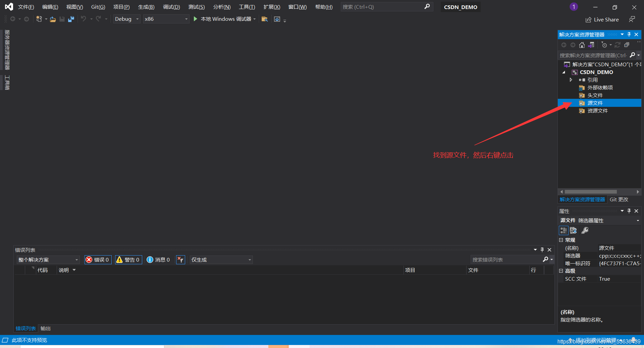This screenshot has height=348, width=644.
Task: Click the Collapse All icon in Solution Explorer
Action: (x=627, y=45)
